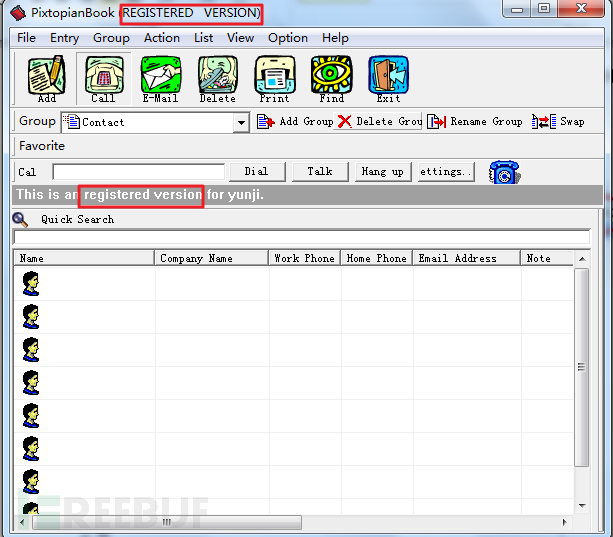The image size is (613, 537).
Task: Click the Dial button
Action: (x=257, y=172)
